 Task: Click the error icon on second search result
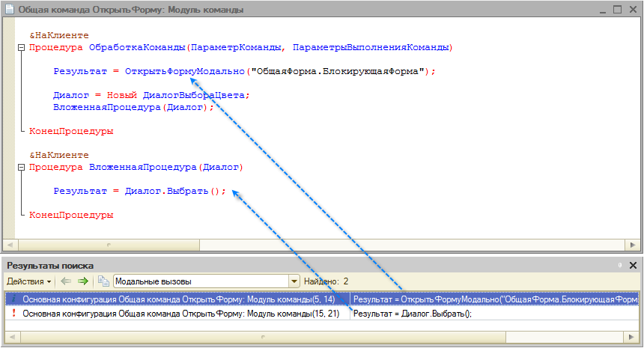coord(13,314)
